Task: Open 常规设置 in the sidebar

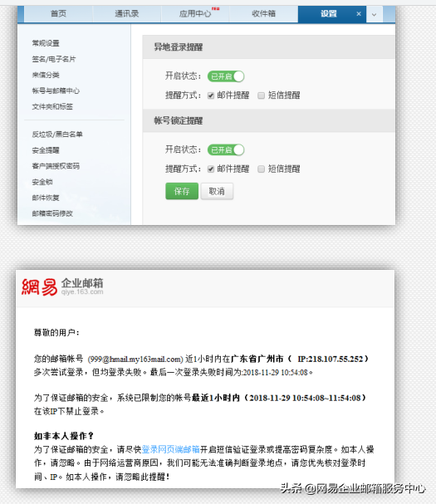Action: pos(46,43)
